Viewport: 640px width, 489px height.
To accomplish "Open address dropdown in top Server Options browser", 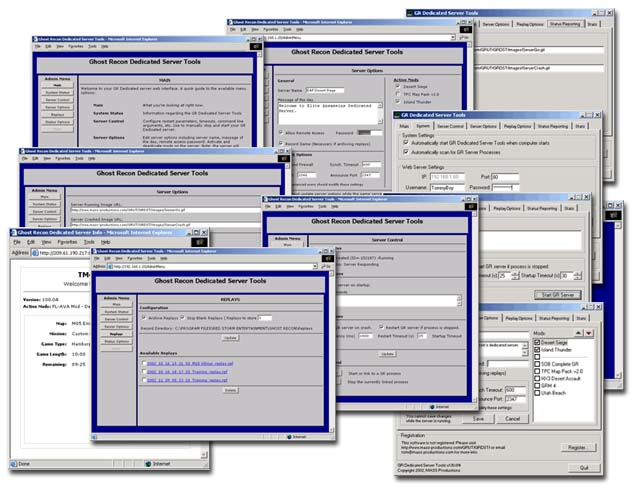I will point(453,38).
